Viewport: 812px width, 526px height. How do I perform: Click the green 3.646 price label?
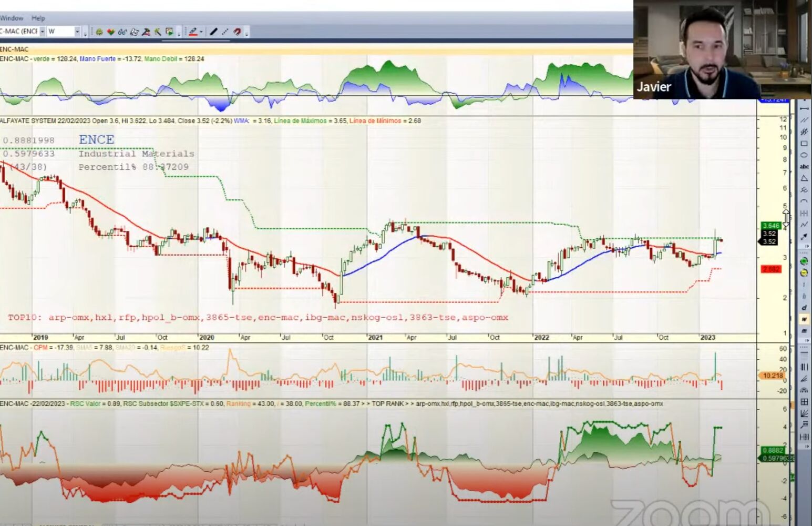pos(771,226)
